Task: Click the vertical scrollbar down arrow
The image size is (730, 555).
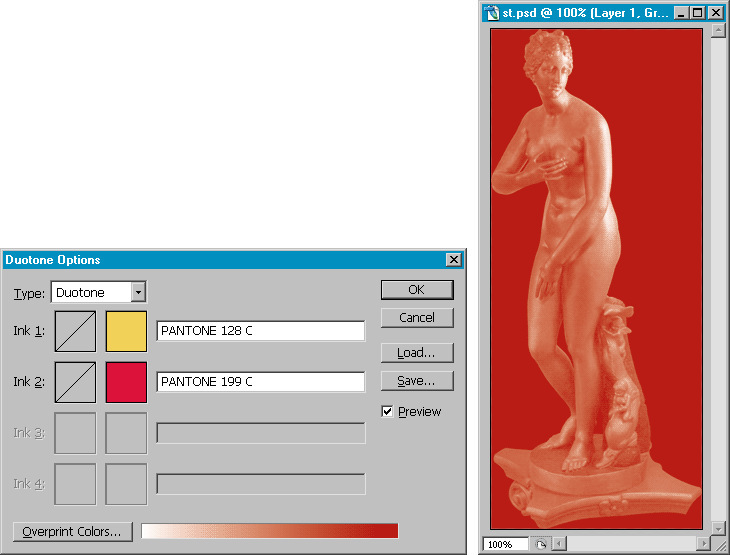Action: [718, 529]
